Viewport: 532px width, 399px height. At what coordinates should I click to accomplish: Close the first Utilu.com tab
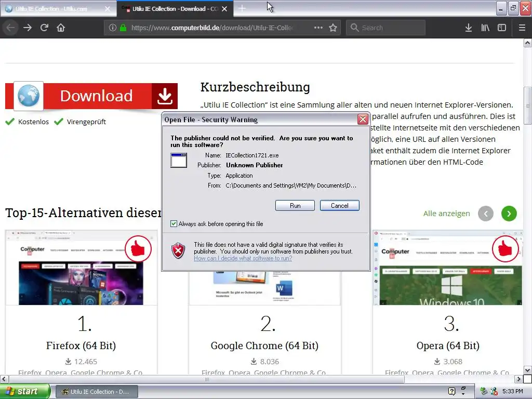click(x=108, y=9)
